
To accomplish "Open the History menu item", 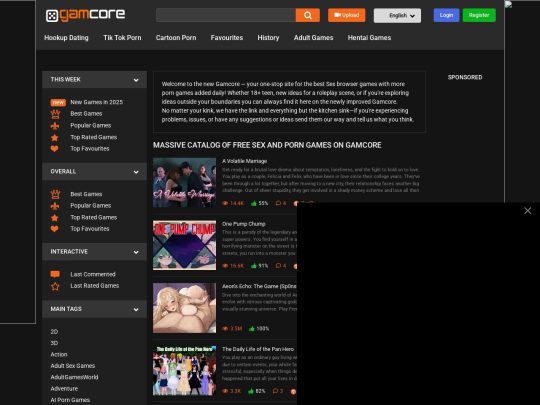I will coord(268,38).
